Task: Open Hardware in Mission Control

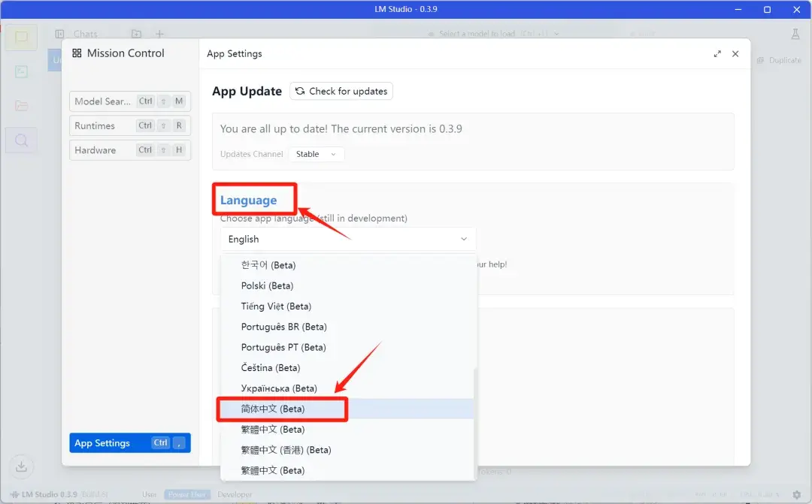Action: click(130, 150)
